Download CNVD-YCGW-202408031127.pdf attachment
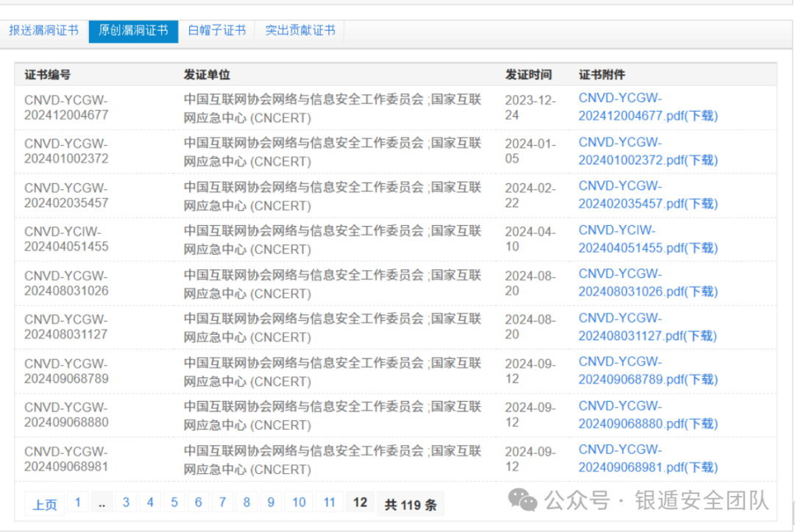The width and height of the screenshot is (795, 532). point(648,327)
